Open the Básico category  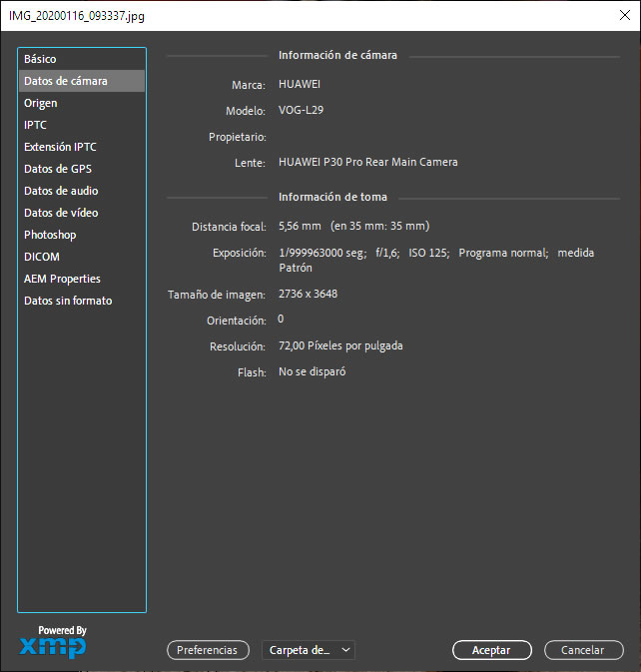click(x=82, y=59)
